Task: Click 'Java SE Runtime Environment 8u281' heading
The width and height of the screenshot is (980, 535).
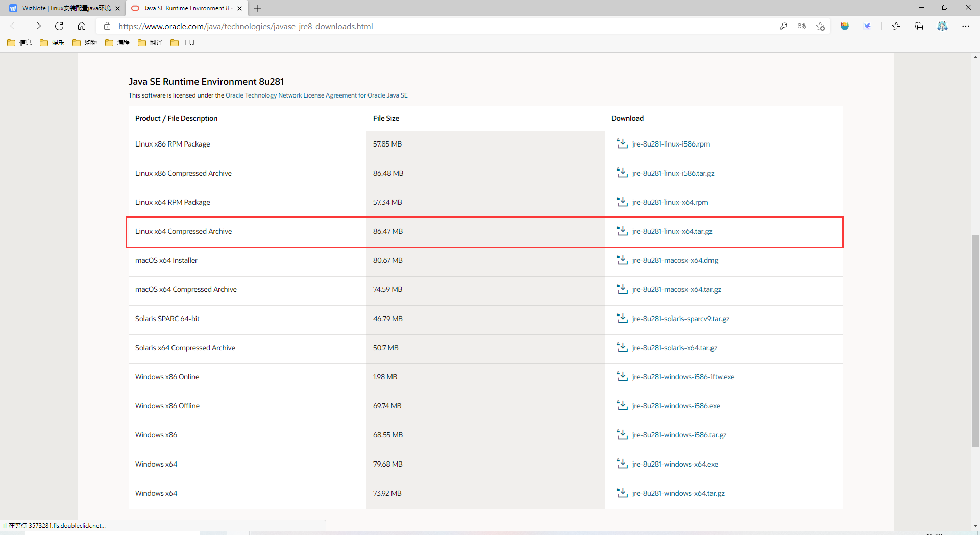Action: [x=206, y=82]
